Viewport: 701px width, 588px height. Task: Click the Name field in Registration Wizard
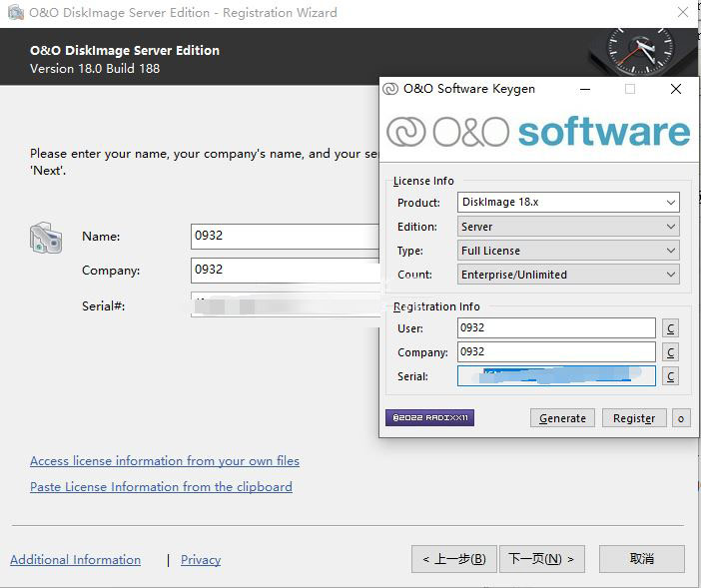(x=285, y=237)
